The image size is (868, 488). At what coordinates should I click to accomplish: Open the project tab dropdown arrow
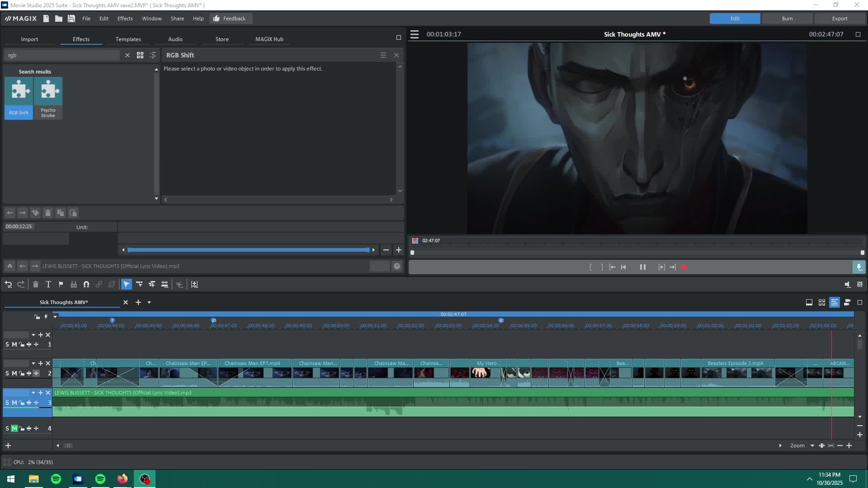(x=149, y=302)
